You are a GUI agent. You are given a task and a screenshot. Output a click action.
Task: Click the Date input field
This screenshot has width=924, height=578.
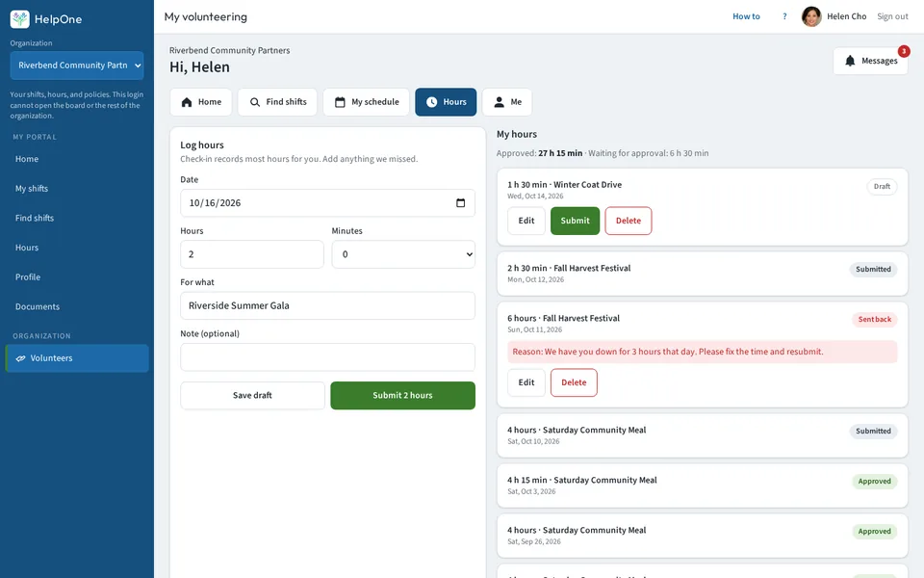pyautogui.click(x=327, y=203)
